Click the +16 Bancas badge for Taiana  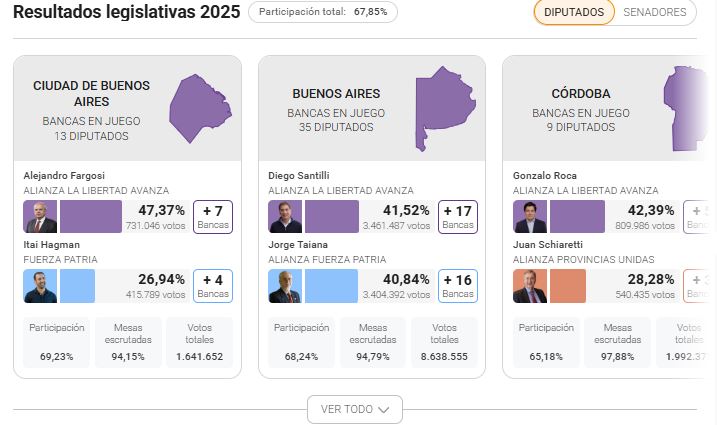pyautogui.click(x=458, y=286)
